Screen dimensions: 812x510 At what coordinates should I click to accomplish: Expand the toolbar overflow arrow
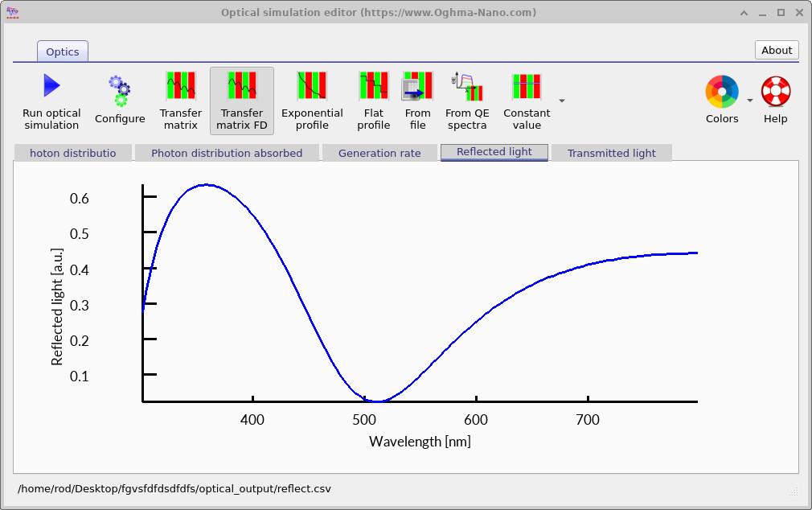(562, 101)
